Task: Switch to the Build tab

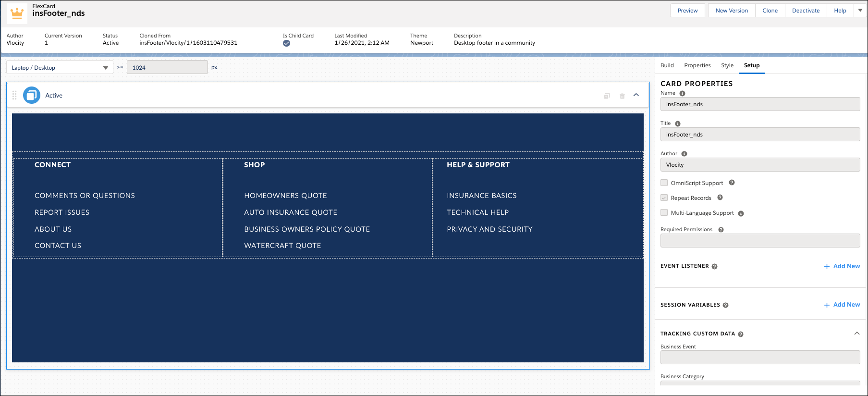Action: pos(667,65)
